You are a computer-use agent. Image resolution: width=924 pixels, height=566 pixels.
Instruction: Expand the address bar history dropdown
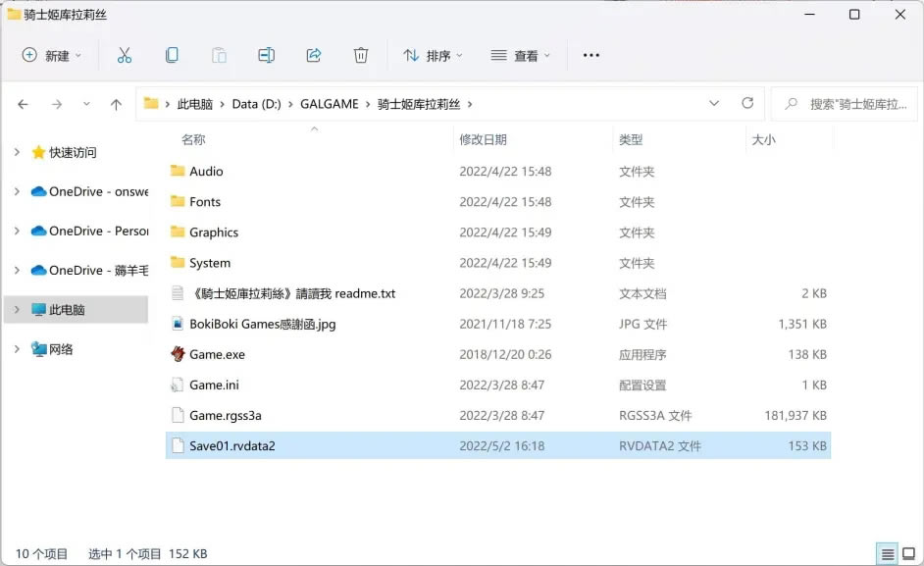tap(713, 103)
